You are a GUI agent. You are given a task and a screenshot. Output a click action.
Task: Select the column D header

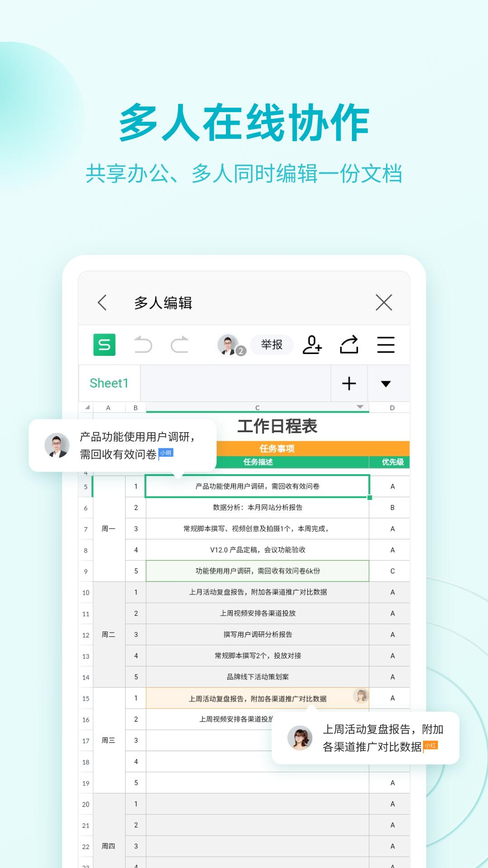point(392,408)
